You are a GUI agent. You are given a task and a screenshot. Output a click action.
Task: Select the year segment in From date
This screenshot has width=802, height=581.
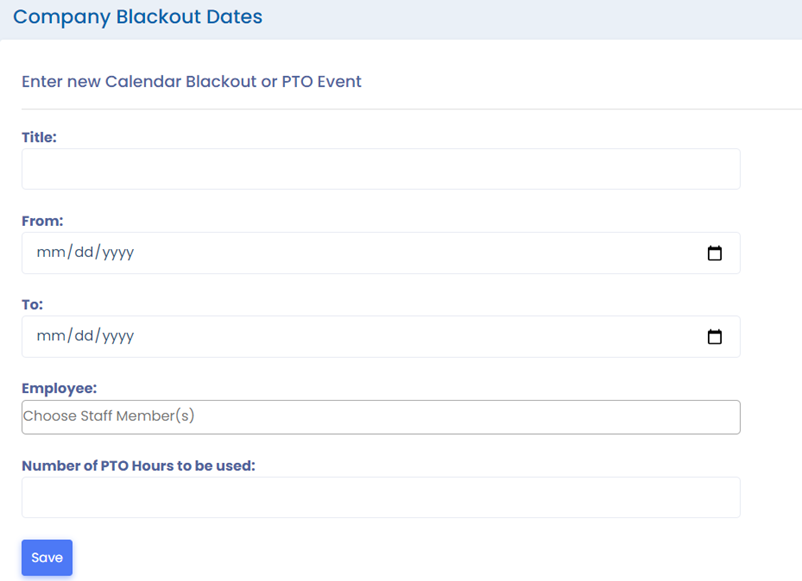click(x=118, y=253)
